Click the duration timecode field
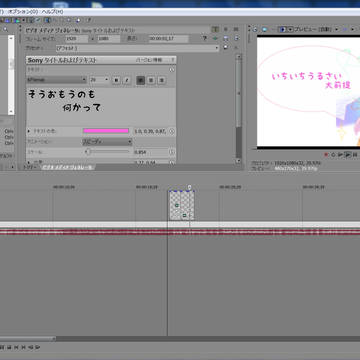Screen dimensions: 360x360 (169, 39)
